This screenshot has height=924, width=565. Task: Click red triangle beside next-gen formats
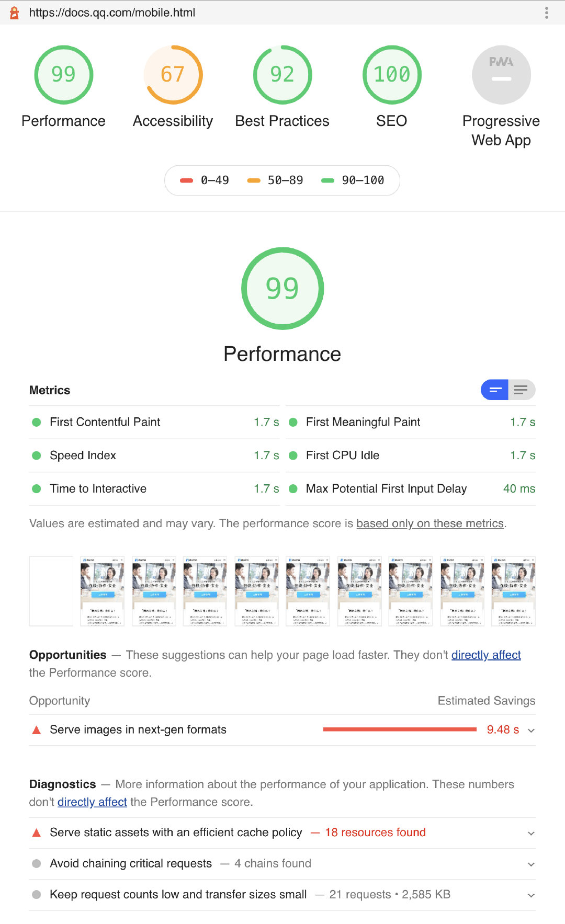(x=37, y=730)
